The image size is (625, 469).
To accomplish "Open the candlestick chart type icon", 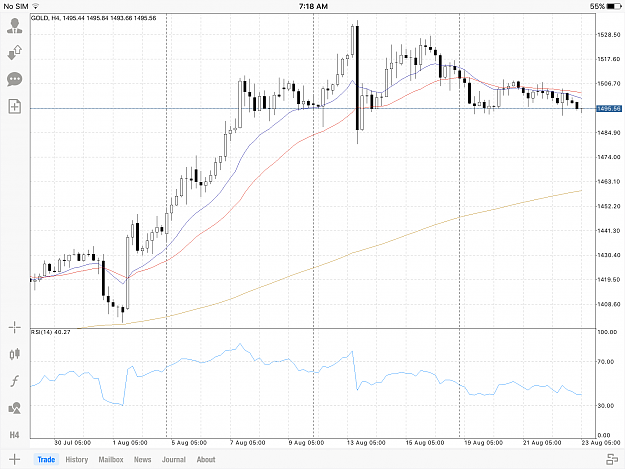I will pos(15,354).
